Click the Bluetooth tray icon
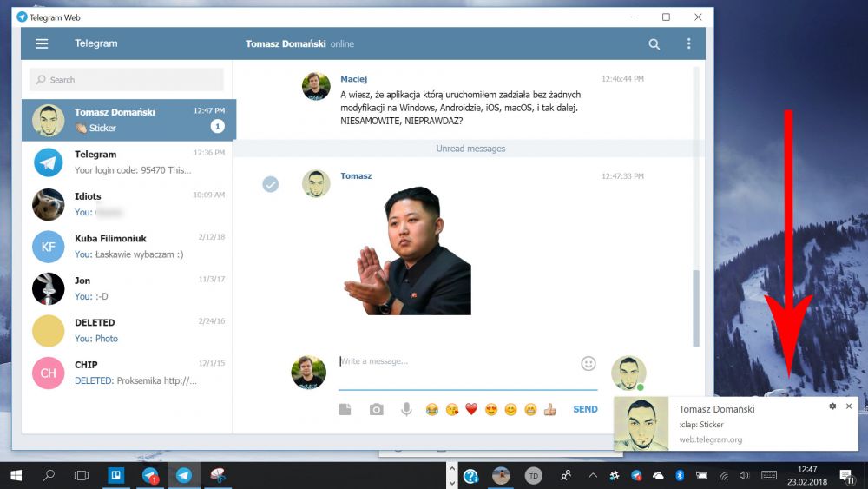The image size is (868, 489). tap(680, 475)
